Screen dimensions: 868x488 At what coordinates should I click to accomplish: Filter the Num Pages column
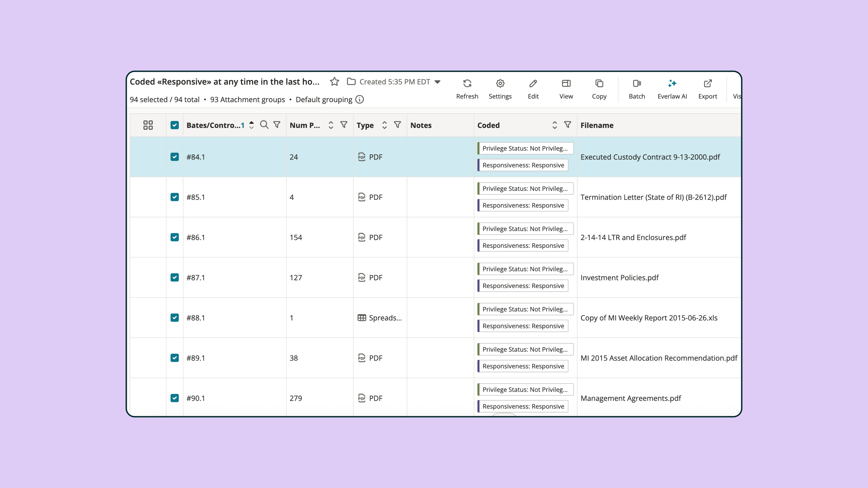(x=344, y=125)
